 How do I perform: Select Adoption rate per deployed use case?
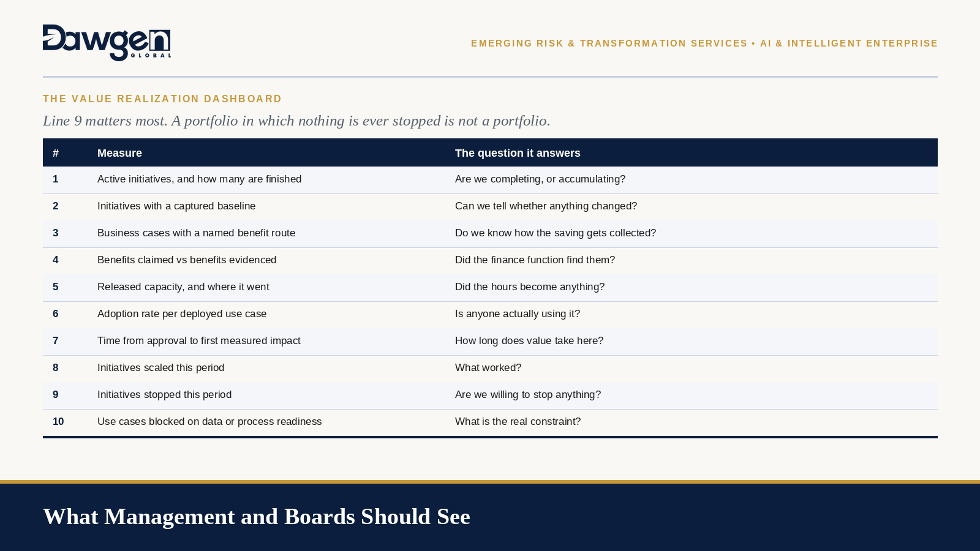pyautogui.click(x=182, y=313)
